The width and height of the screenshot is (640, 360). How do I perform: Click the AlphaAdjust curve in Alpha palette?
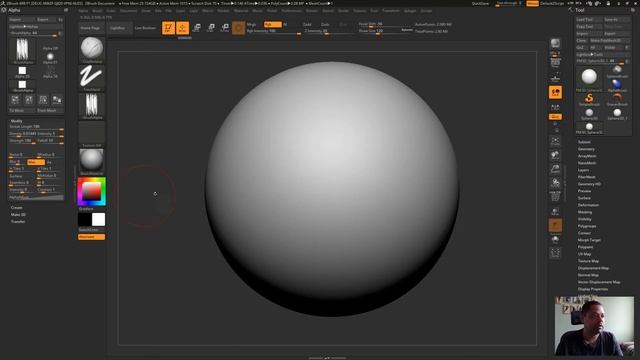click(x=36, y=198)
